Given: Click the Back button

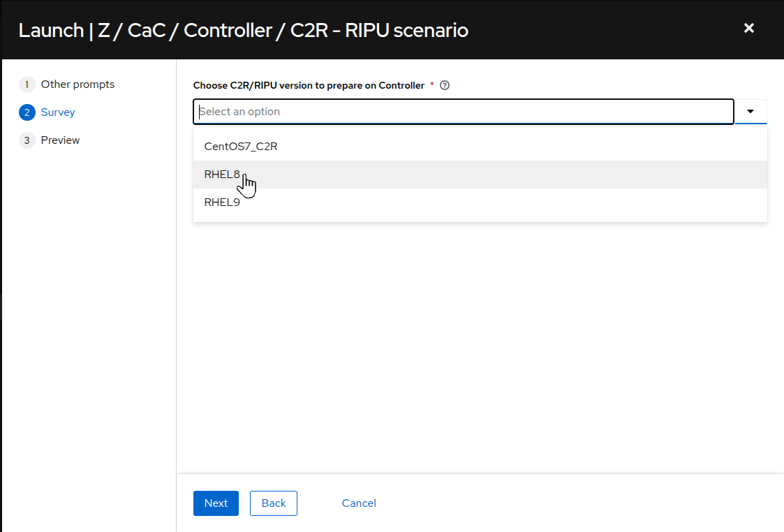Looking at the screenshot, I should [x=274, y=503].
